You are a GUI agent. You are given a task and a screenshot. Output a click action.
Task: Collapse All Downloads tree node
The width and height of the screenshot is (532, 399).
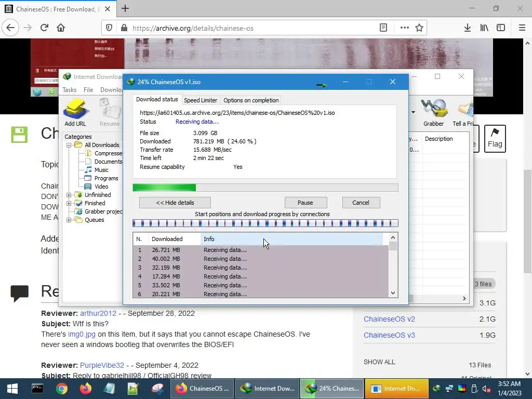tap(69, 145)
